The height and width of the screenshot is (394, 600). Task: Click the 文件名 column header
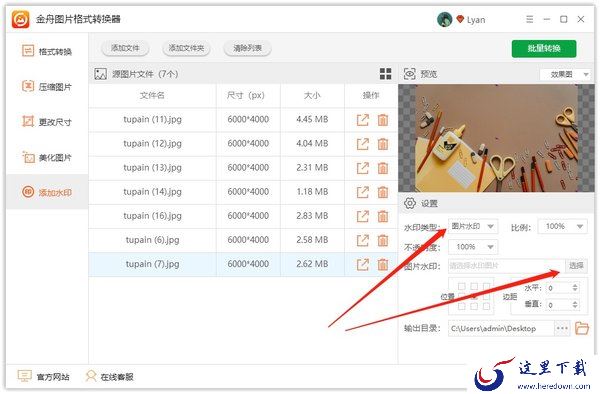(x=152, y=95)
